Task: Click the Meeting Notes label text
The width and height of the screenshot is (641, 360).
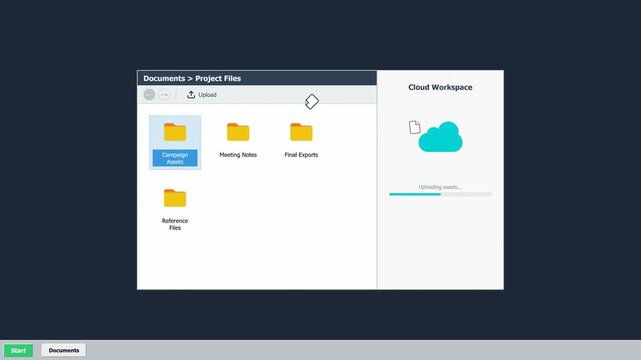Action: pos(238,155)
